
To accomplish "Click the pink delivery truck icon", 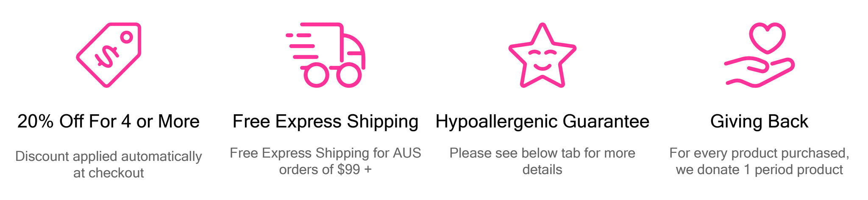I will pyautogui.click(x=325, y=55).
